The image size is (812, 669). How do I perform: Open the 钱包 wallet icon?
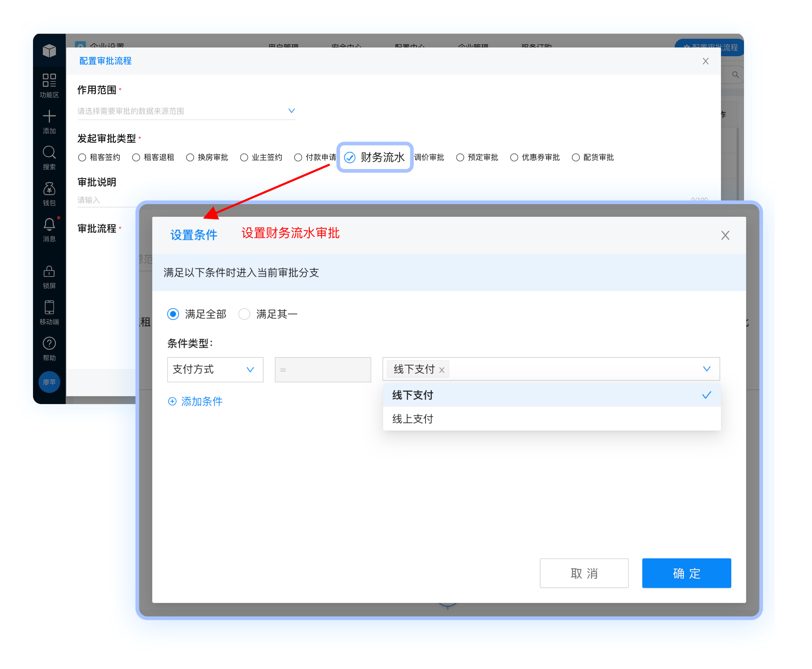point(49,188)
